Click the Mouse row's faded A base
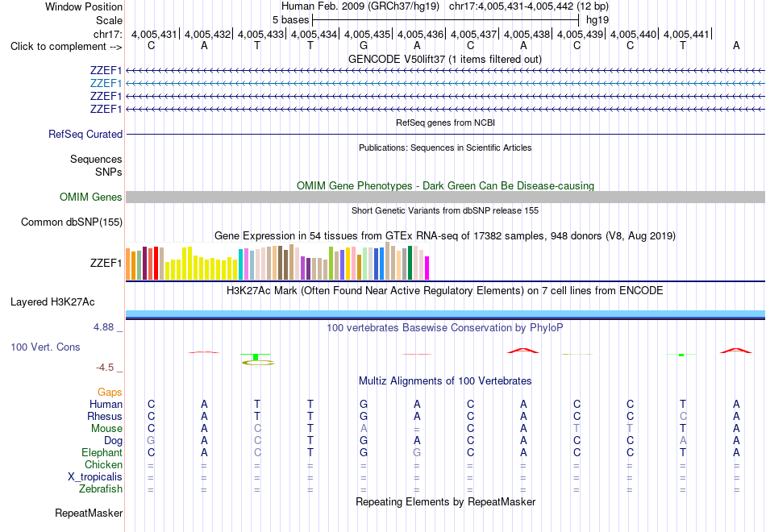The width and height of the screenshot is (766, 532). (364, 429)
